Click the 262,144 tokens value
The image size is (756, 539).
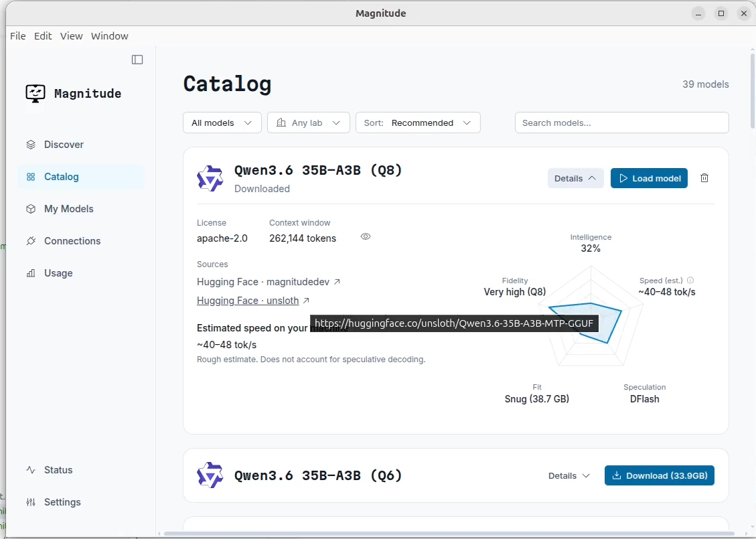point(303,238)
